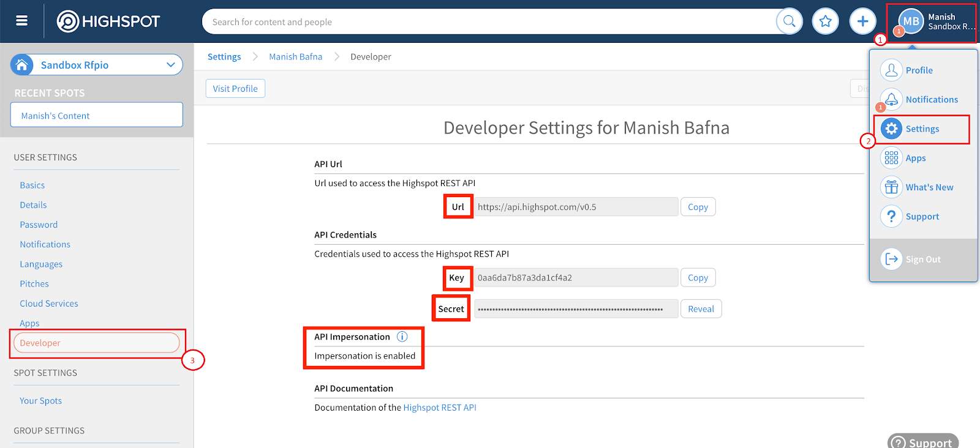Select Settings in the user menu
This screenshot has width=980, height=448.
click(922, 129)
